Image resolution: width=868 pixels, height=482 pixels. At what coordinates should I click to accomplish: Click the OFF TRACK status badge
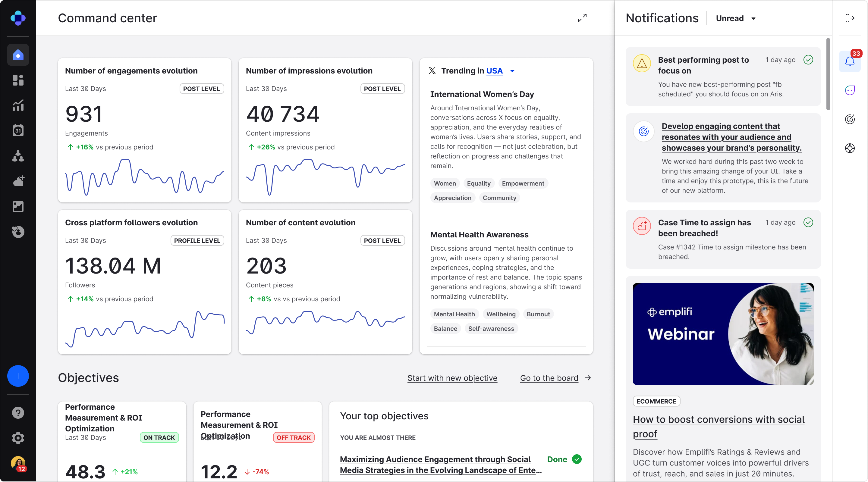[x=294, y=438]
